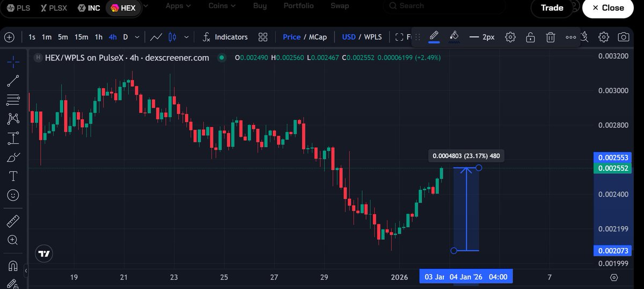Take a chart snapshot with camera icon
This screenshot has width=644, height=289.
623,37
